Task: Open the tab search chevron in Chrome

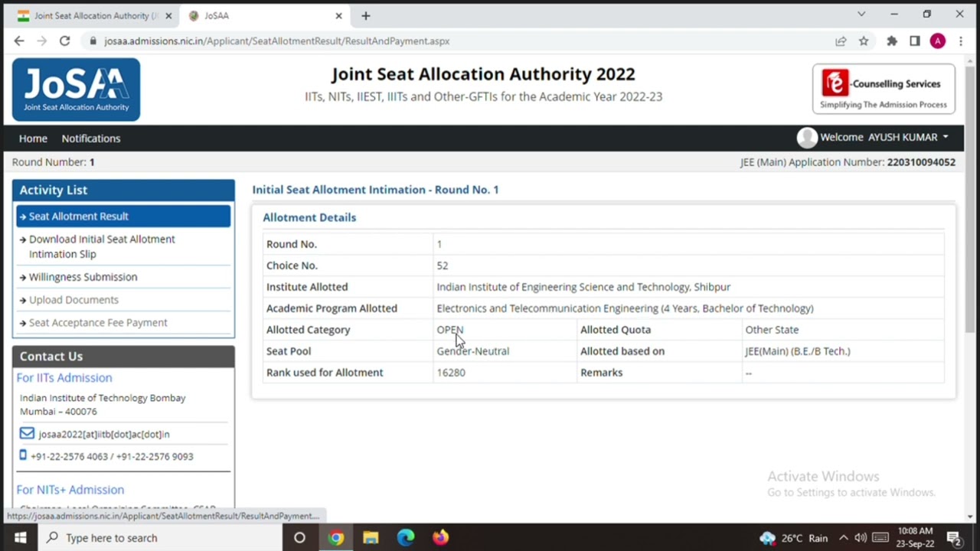Action: [x=861, y=14]
